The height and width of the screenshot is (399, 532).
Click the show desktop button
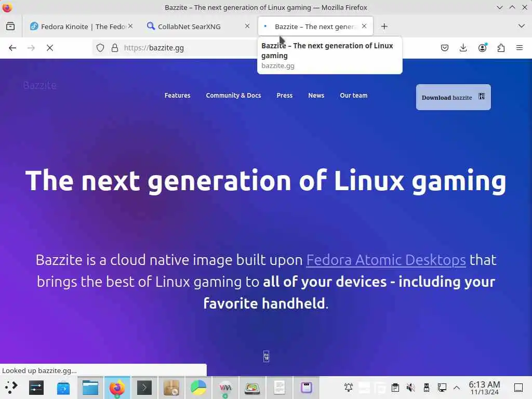pyautogui.click(x=518, y=388)
